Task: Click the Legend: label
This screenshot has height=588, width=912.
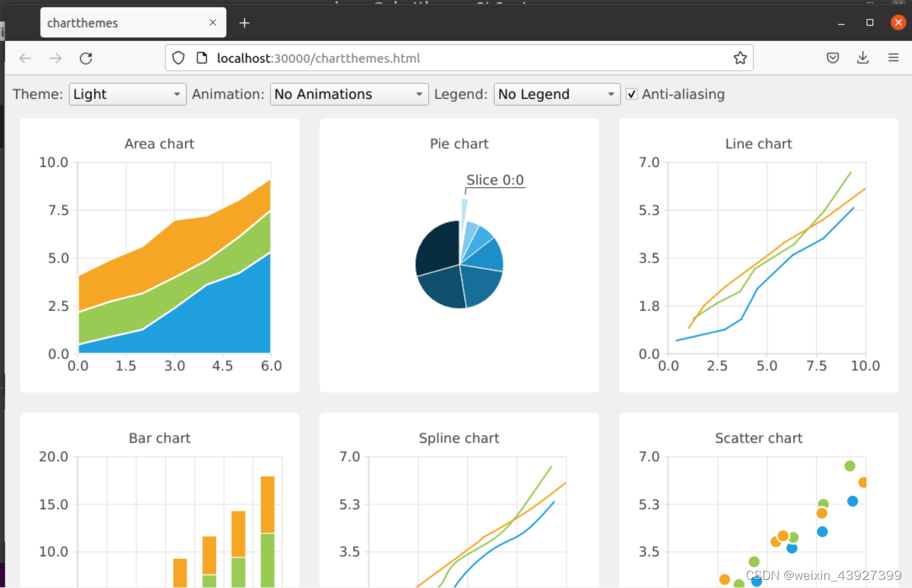Action: pos(461,94)
